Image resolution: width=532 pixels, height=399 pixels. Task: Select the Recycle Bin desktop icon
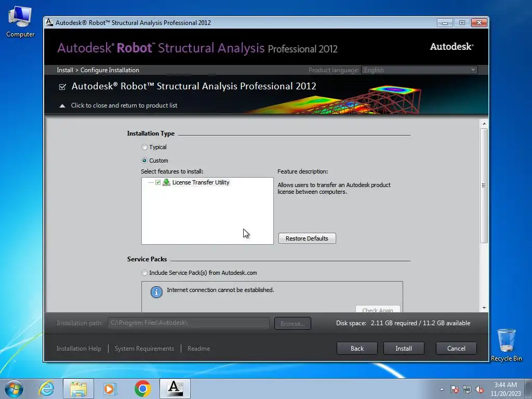pos(506,345)
